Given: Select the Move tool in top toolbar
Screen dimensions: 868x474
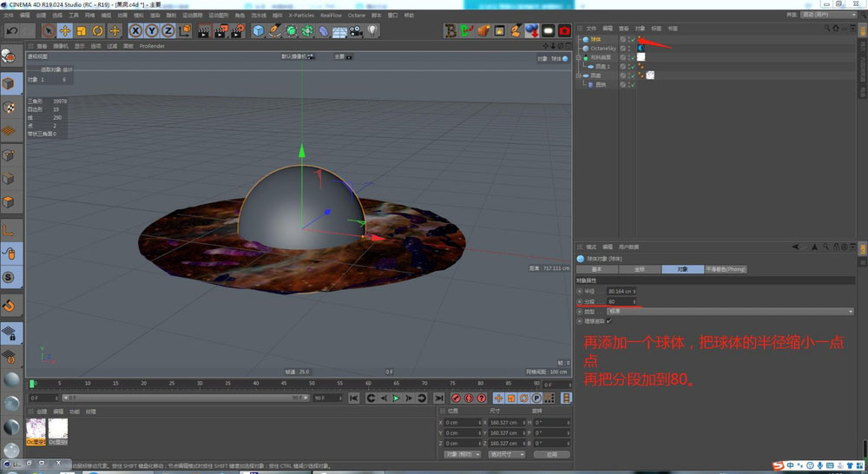Looking at the screenshot, I should pos(64,31).
